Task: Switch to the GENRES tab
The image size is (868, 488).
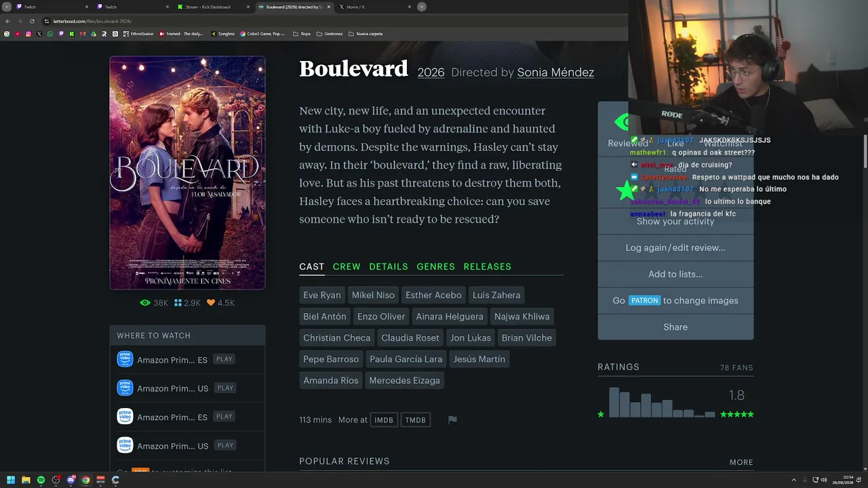Action: pyautogui.click(x=436, y=266)
